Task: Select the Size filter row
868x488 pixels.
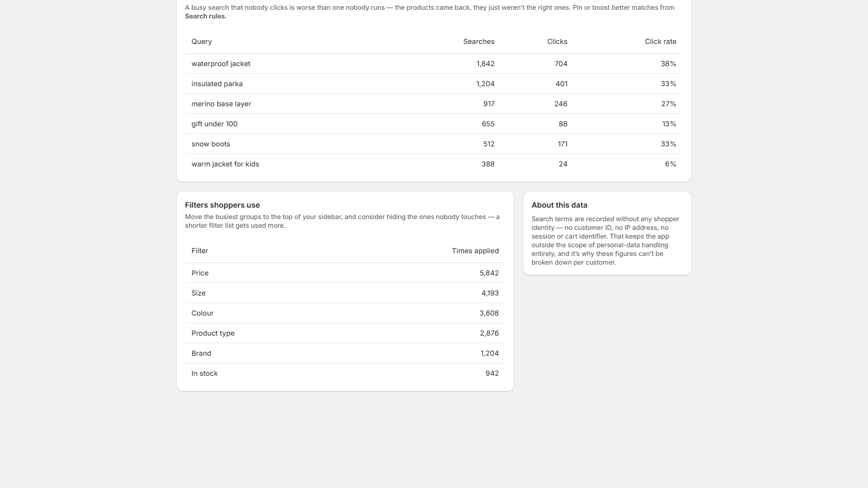Action: point(345,293)
